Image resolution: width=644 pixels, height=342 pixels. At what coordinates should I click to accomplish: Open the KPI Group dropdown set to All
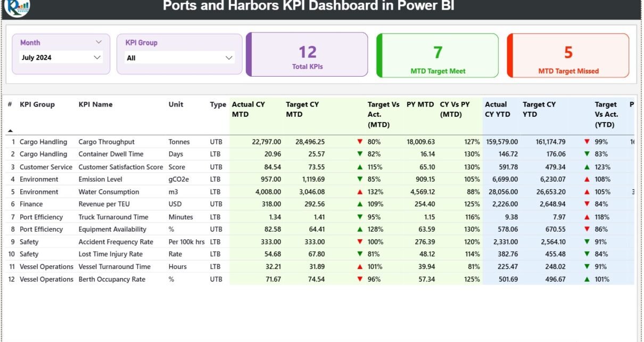[x=179, y=58]
